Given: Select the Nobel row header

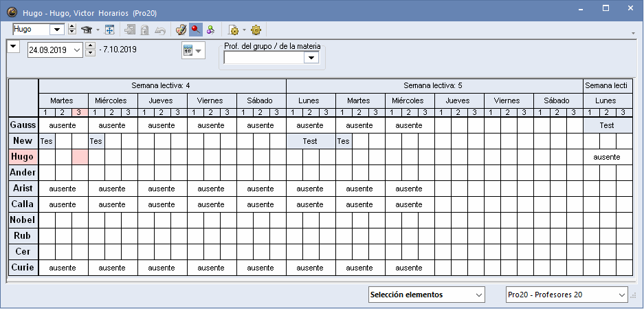Looking at the screenshot, I should (23, 220).
